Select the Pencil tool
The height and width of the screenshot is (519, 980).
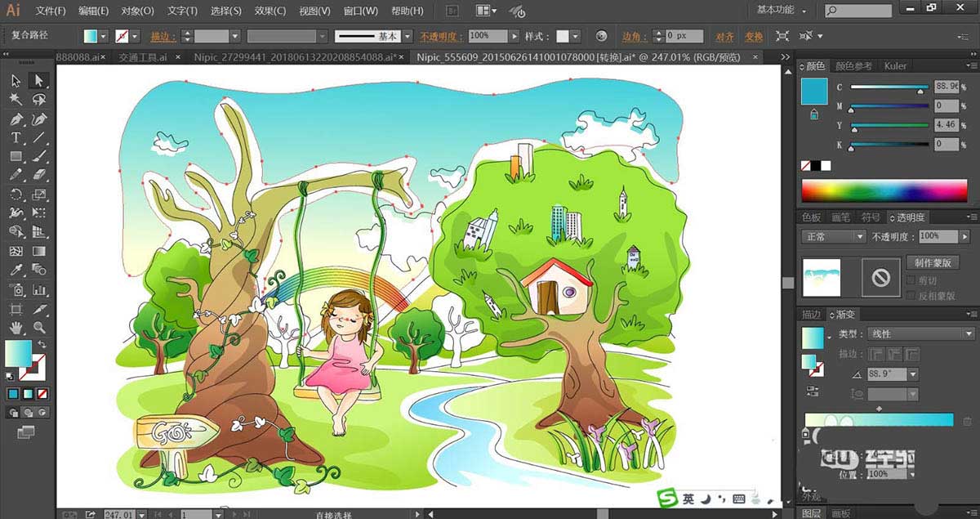16,175
